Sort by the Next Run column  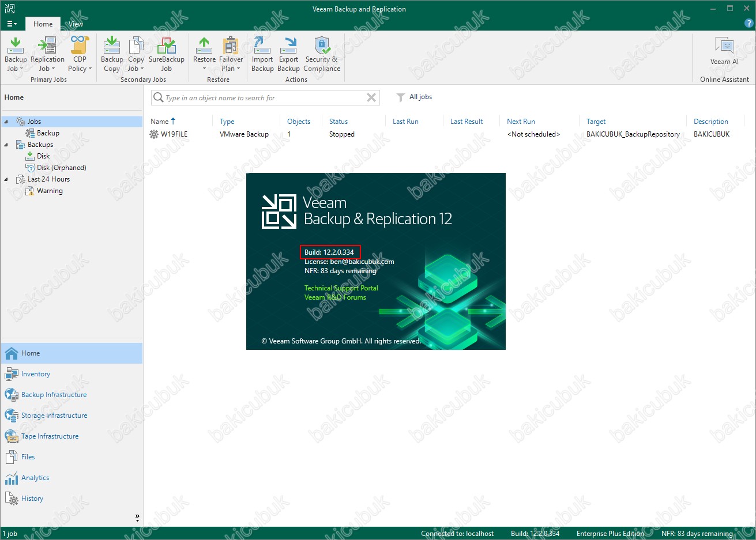click(x=521, y=122)
